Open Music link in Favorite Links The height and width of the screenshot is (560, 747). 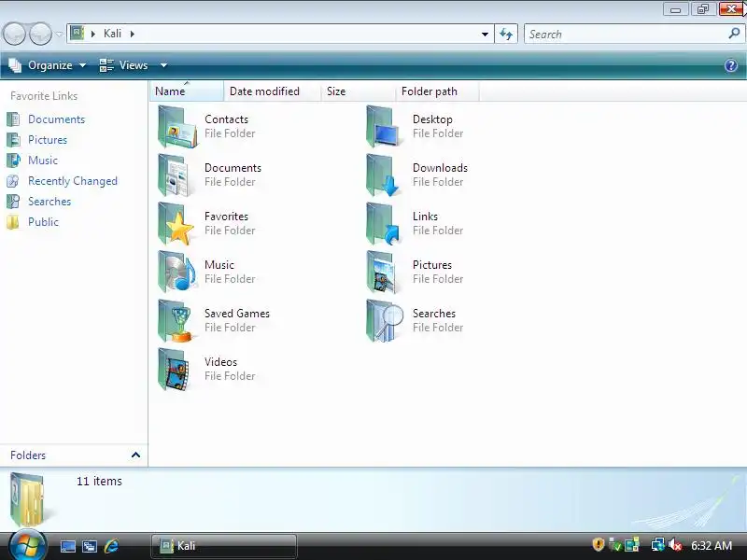[x=42, y=160]
